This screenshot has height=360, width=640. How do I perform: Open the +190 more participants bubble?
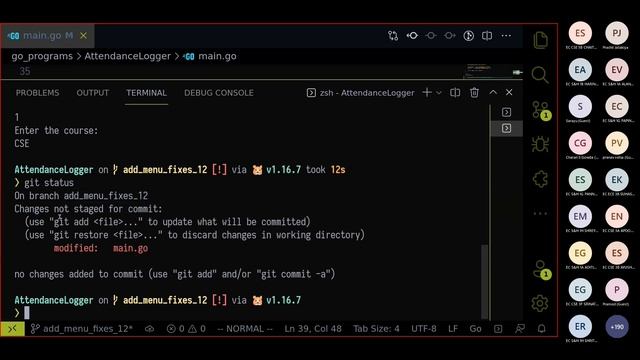[x=617, y=327]
